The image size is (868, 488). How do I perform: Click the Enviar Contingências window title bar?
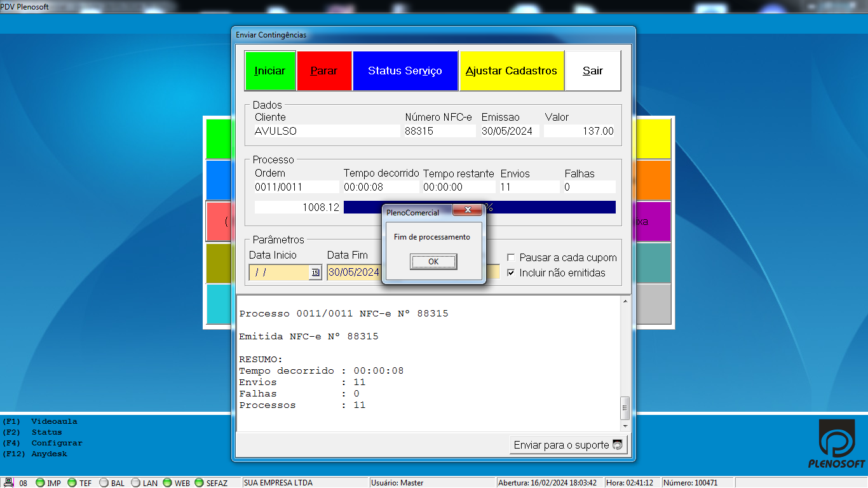coord(433,35)
